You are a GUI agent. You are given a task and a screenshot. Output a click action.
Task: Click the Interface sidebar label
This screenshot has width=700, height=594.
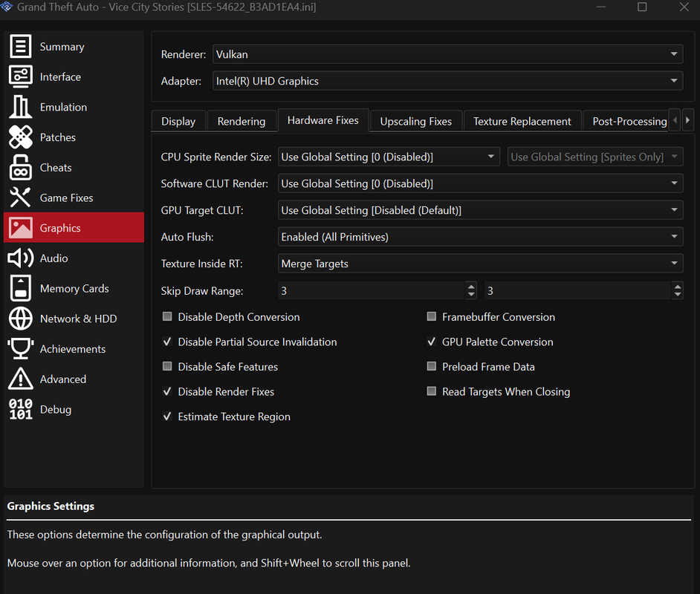click(60, 76)
